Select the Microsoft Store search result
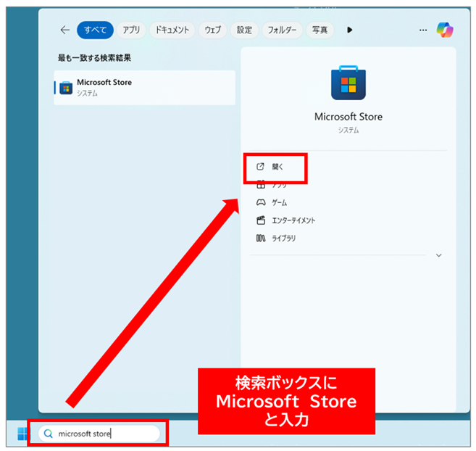Image resolution: width=476 pixels, height=451 pixels. 144,88
